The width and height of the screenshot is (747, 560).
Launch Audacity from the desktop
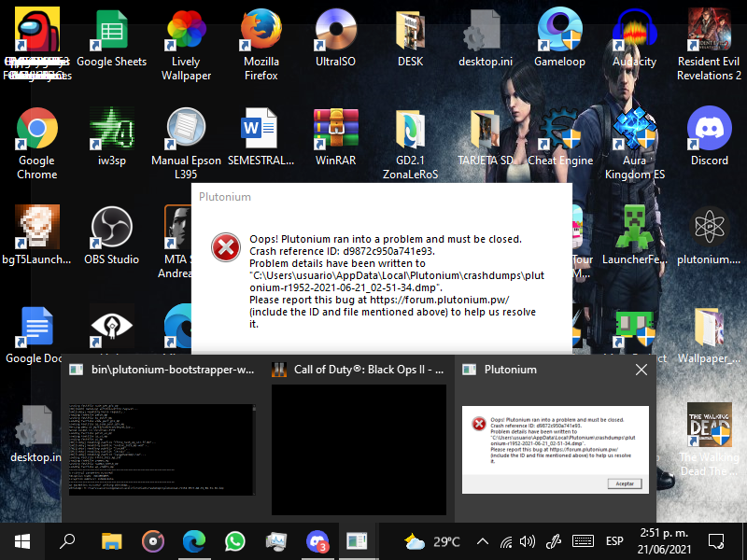click(634, 38)
